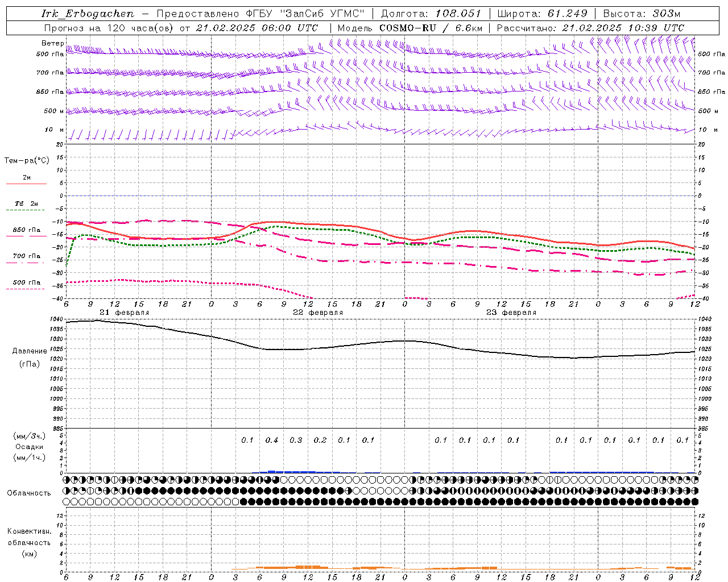Click the (мм/1ч.) unit label
The image size is (728, 582).
click(29, 458)
